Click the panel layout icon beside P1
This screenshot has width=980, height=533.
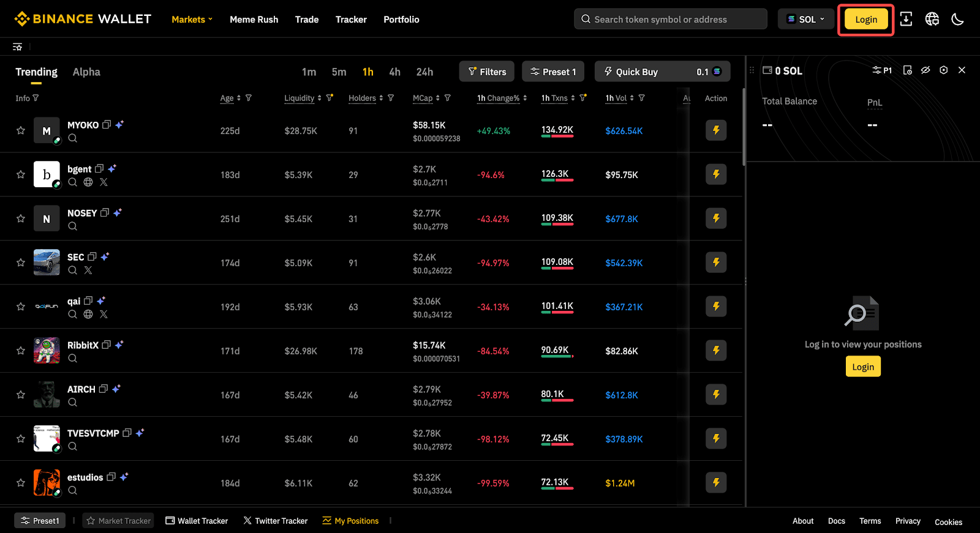(908, 70)
